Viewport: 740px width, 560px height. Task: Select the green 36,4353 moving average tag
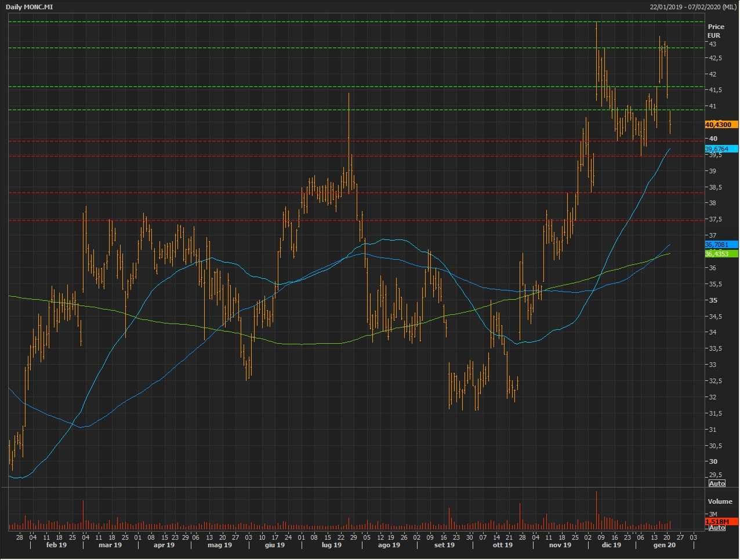(721, 254)
